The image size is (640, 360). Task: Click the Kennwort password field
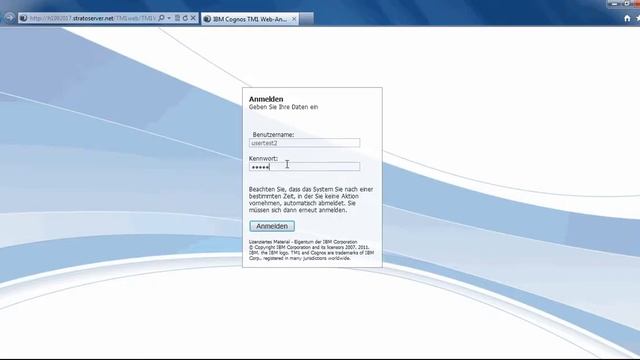[x=304, y=167]
